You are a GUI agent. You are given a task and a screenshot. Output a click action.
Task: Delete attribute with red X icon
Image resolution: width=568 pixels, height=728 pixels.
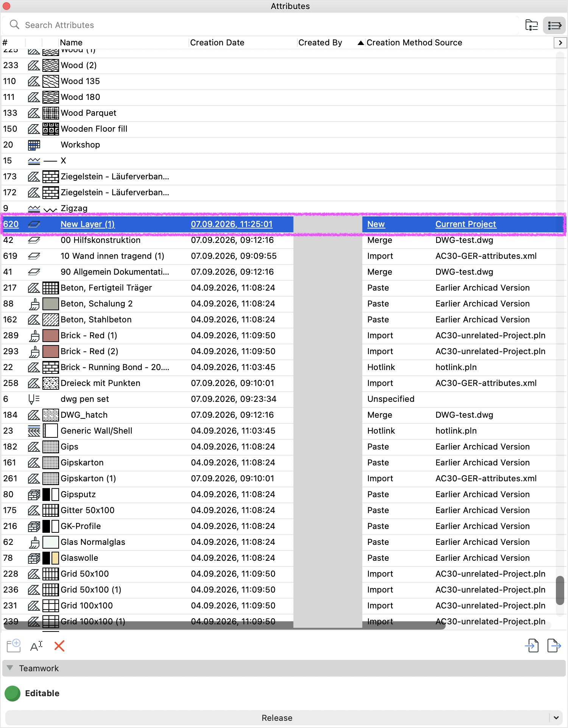(59, 646)
